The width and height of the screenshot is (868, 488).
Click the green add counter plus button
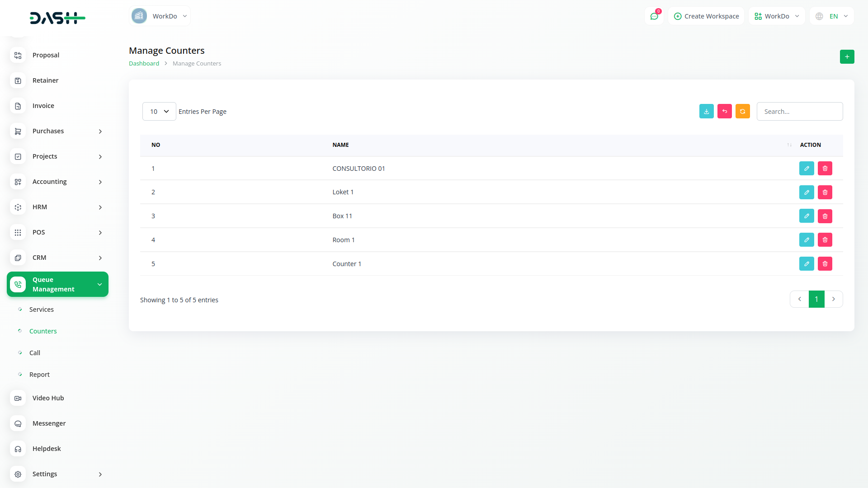pyautogui.click(x=847, y=57)
